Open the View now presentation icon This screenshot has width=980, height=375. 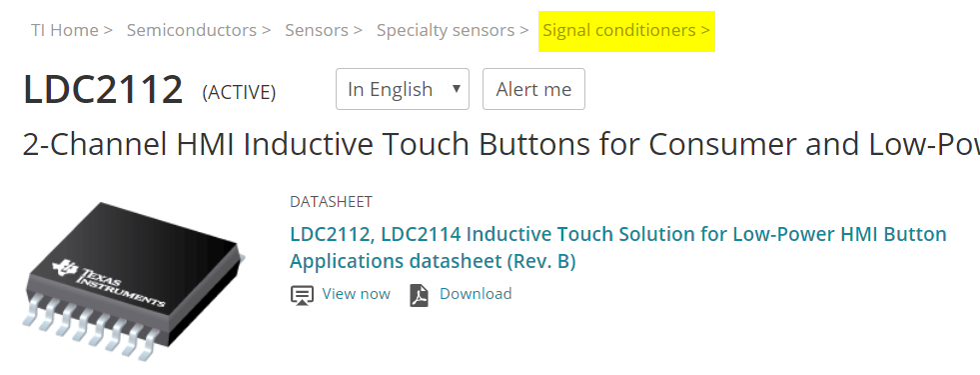302,295
